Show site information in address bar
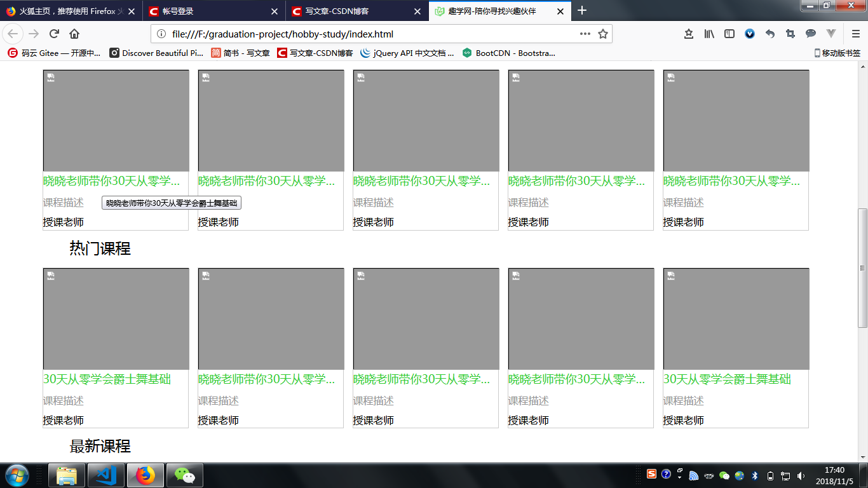The height and width of the screenshot is (488, 868). (x=161, y=34)
